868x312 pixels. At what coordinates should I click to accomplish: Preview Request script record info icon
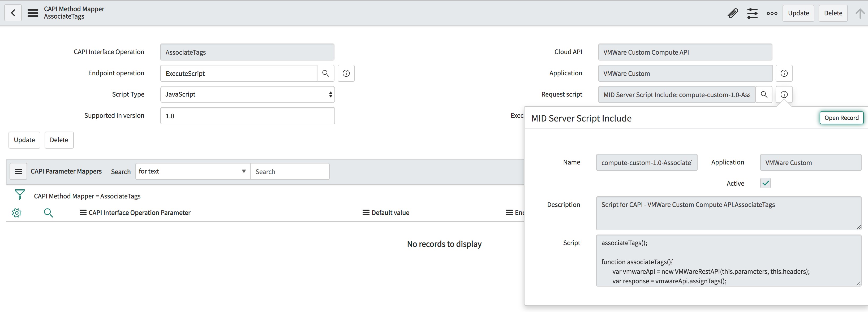(x=784, y=94)
